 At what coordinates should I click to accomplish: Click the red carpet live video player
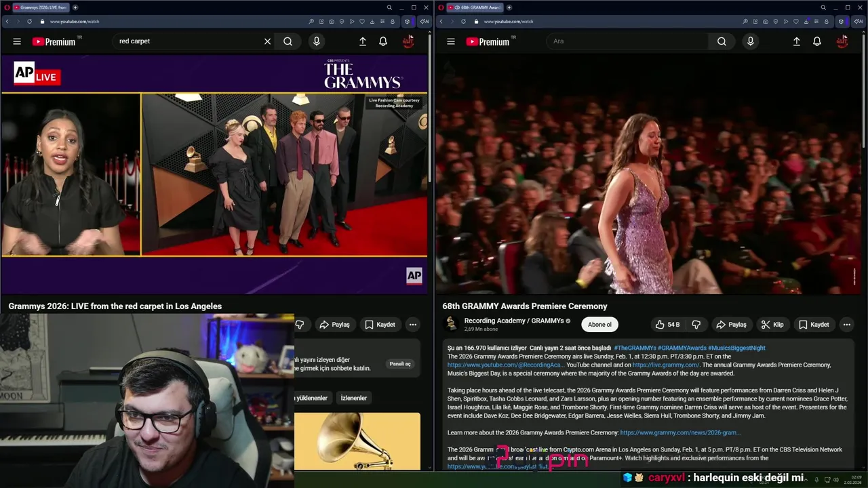(214, 174)
